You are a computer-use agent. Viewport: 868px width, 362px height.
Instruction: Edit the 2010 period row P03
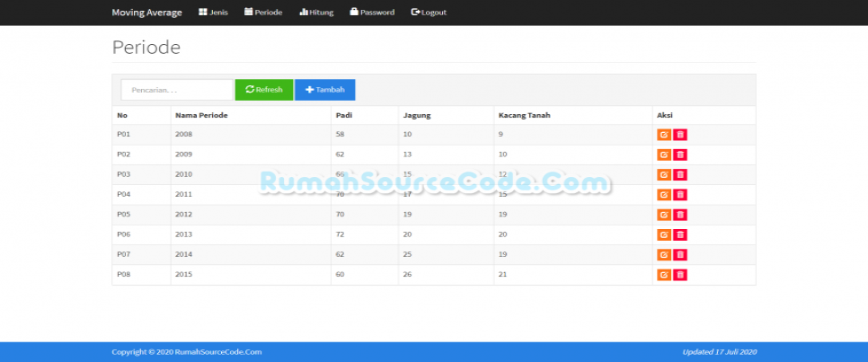(663, 174)
